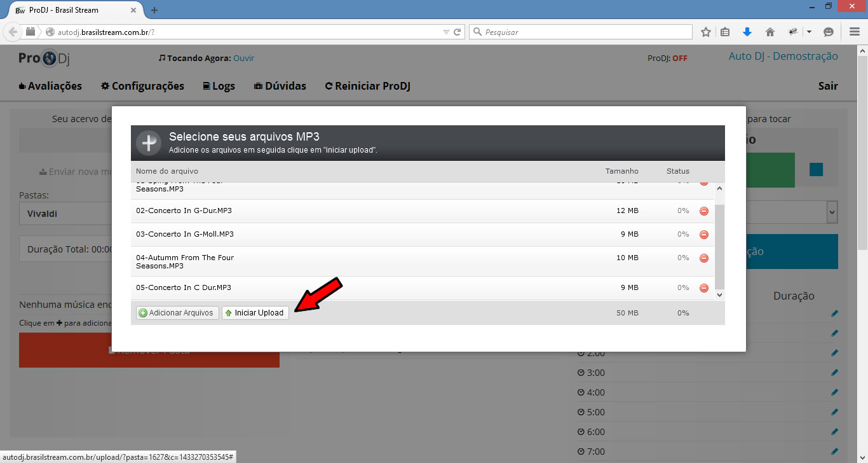The image size is (868, 463).
Task: Edit the 3:00 schedule pencil icon
Action: (834, 373)
